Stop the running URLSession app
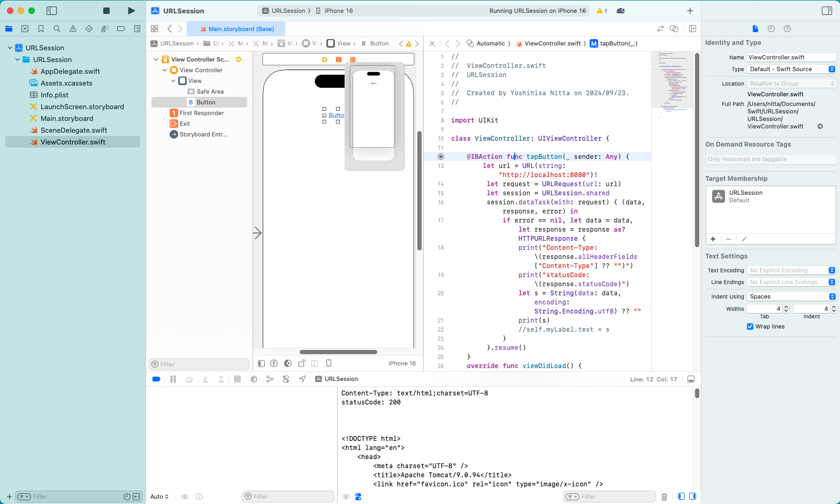This screenshot has width=840, height=504. [x=106, y=11]
